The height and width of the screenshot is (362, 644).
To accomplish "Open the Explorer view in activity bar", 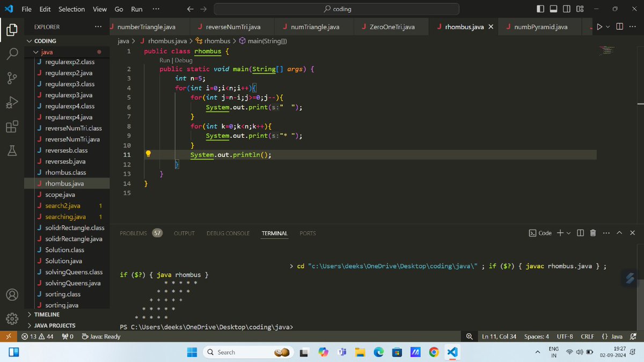I will pyautogui.click(x=12, y=29).
